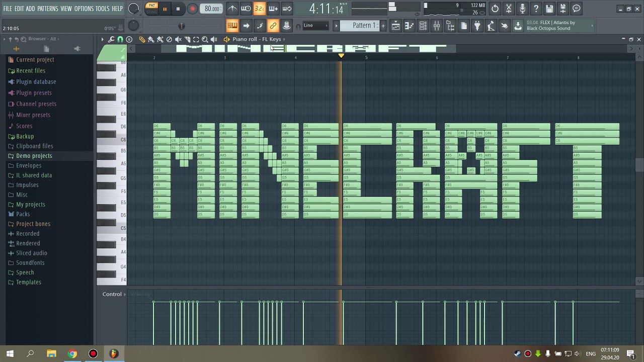Select the Mute tool in piano roll
Image resolution: width=644 pixels, height=362 pixels.
point(178,39)
